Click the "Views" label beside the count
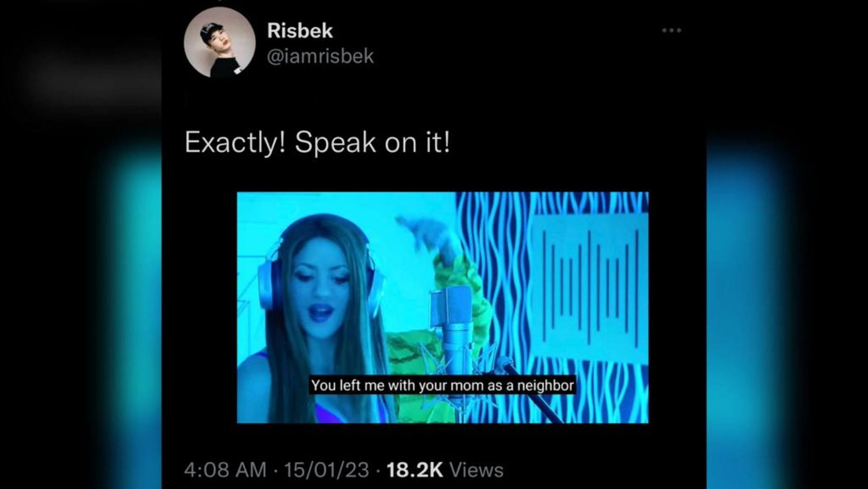This screenshot has height=489, width=868. pyautogui.click(x=476, y=470)
